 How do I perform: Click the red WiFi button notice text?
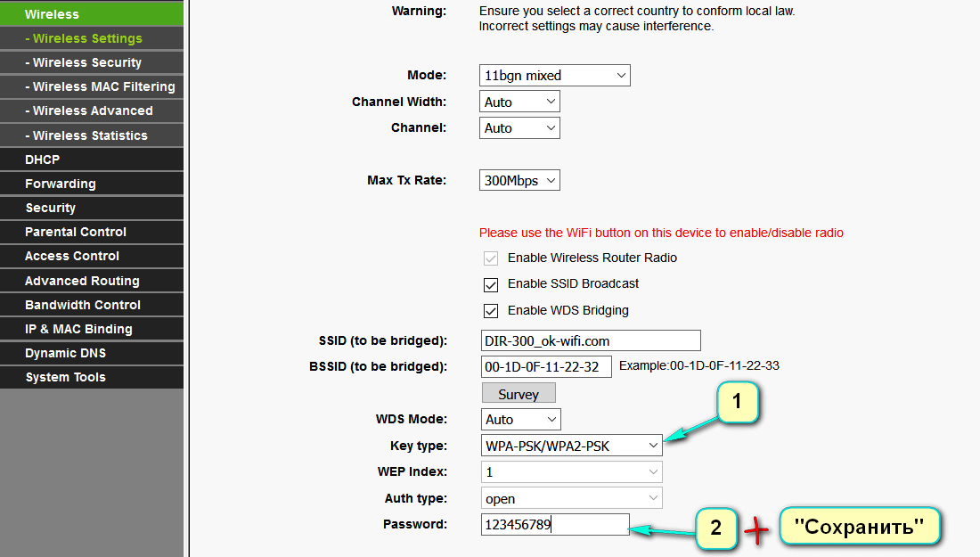tap(661, 233)
